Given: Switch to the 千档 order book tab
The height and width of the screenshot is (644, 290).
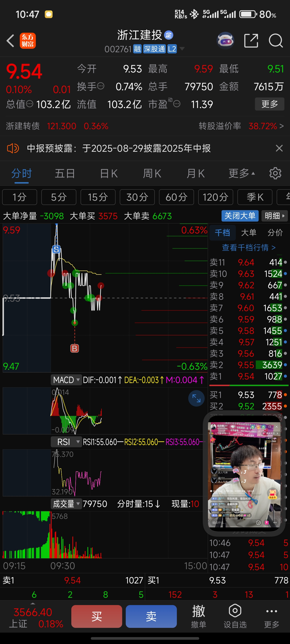Looking at the screenshot, I should tap(222, 232).
